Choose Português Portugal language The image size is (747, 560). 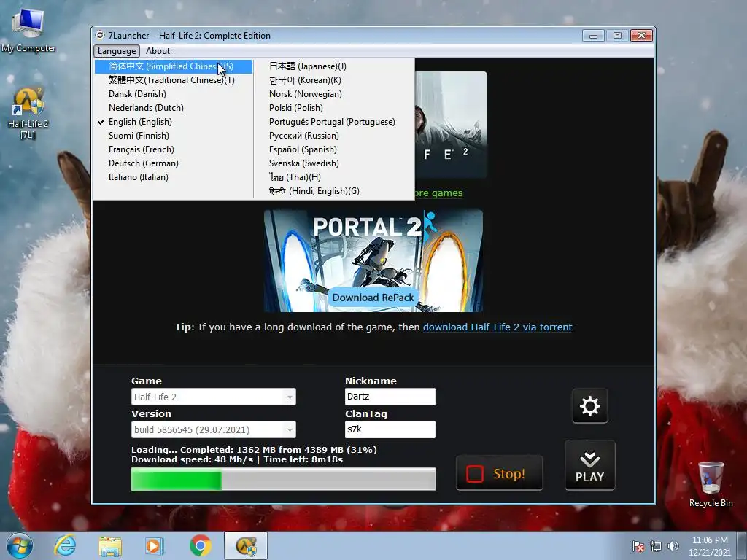(334, 122)
